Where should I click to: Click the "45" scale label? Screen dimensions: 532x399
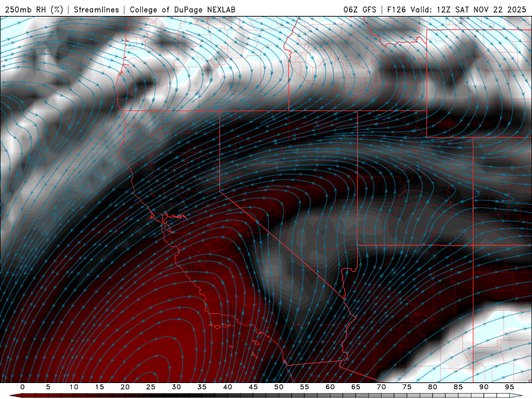253,387
